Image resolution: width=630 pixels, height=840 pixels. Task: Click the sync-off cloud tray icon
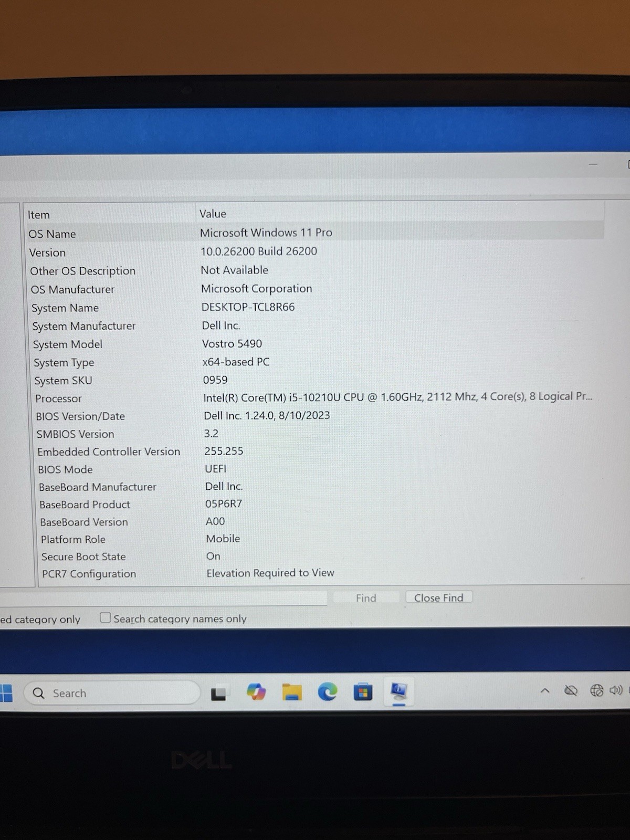pos(571,690)
